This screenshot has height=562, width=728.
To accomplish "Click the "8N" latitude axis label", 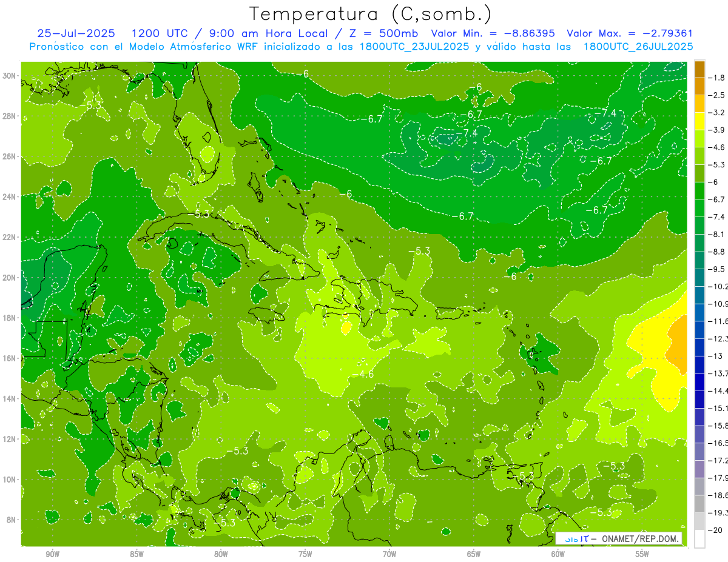I will pos(12,520).
